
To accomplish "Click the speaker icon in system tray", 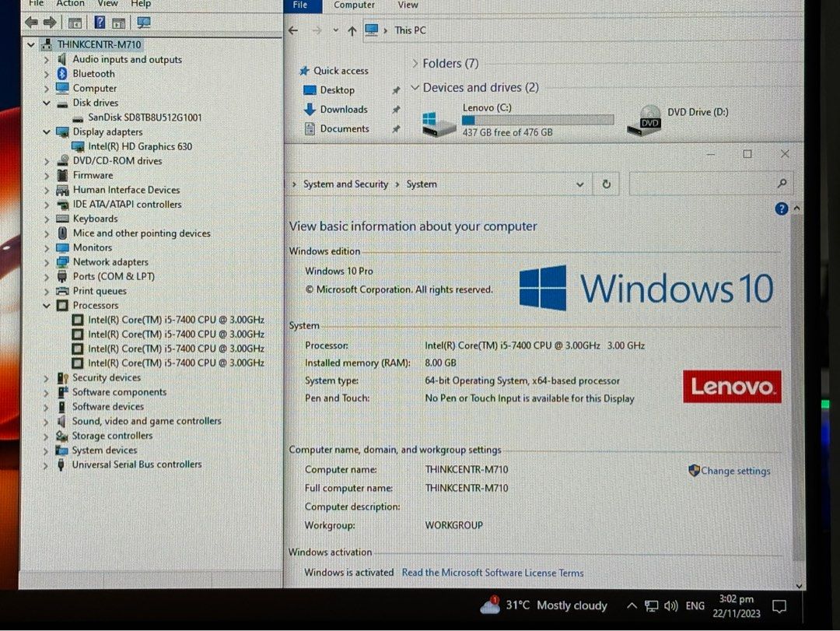I will click(670, 605).
